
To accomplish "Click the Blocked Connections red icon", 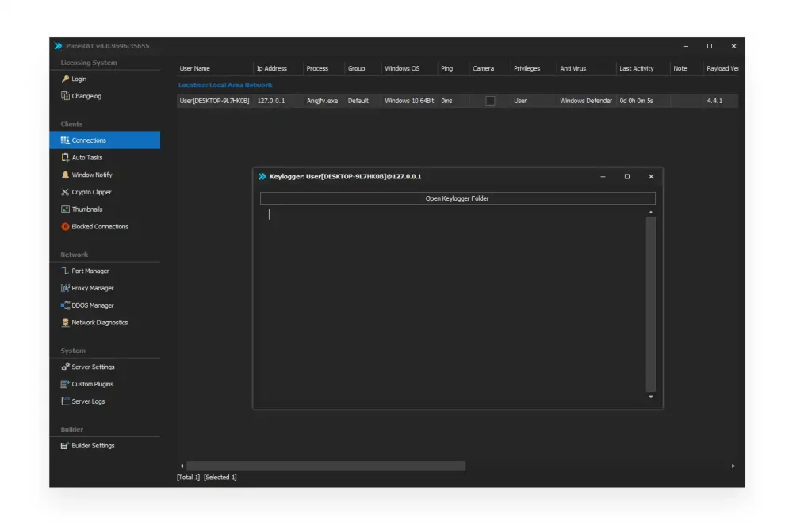I will (x=65, y=227).
